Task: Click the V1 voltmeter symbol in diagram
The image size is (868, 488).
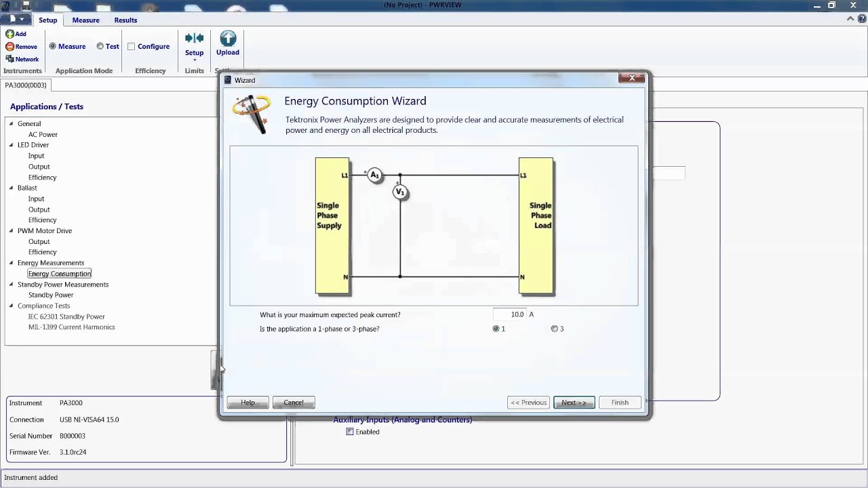Action: pos(400,192)
